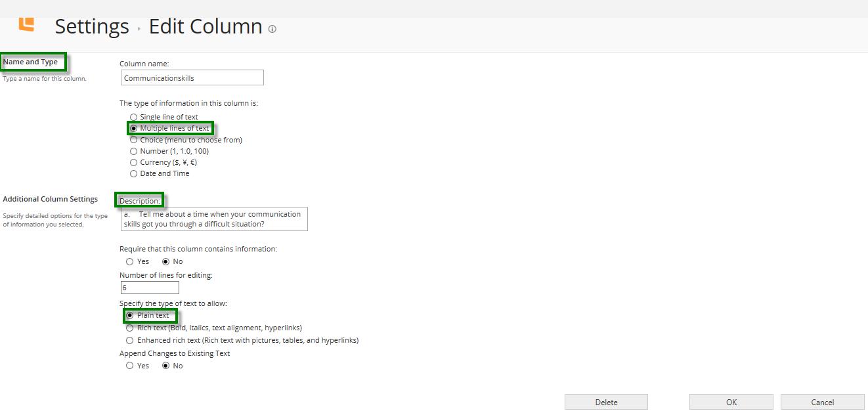Choose Enhanced rich text option
The height and width of the screenshot is (413, 868).
pos(129,340)
